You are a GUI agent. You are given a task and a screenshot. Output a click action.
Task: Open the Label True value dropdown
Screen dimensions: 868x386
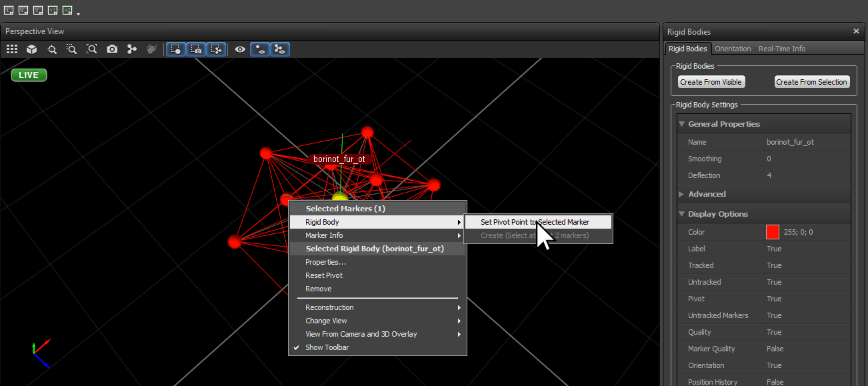pyautogui.click(x=807, y=249)
